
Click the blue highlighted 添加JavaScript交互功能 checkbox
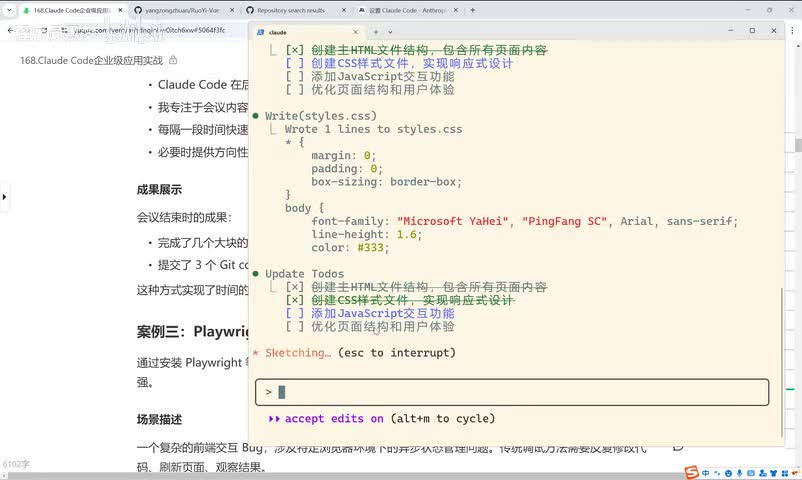[x=295, y=314]
